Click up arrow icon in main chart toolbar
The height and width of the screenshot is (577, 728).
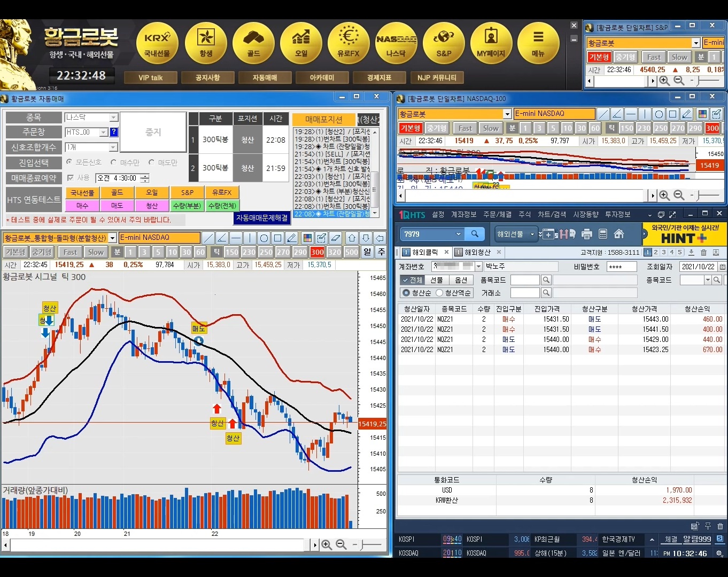(x=352, y=238)
